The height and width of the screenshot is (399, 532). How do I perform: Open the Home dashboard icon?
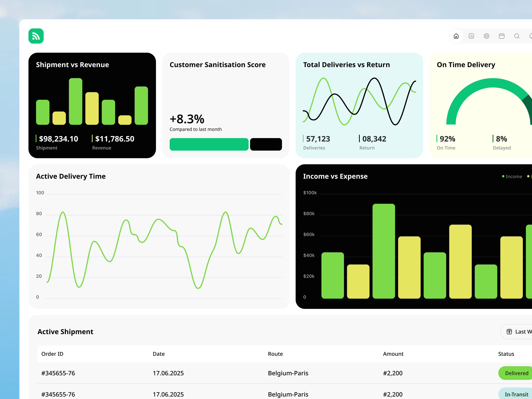coord(456,36)
